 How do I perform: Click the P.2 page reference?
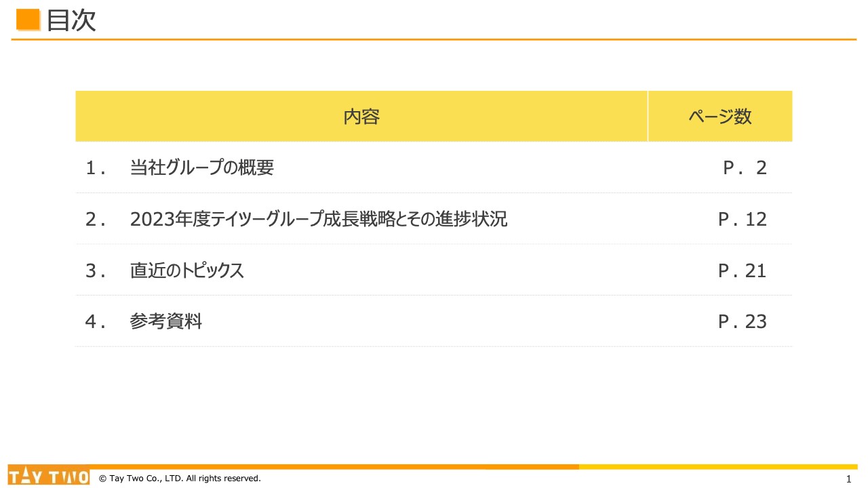coord(743,167)
